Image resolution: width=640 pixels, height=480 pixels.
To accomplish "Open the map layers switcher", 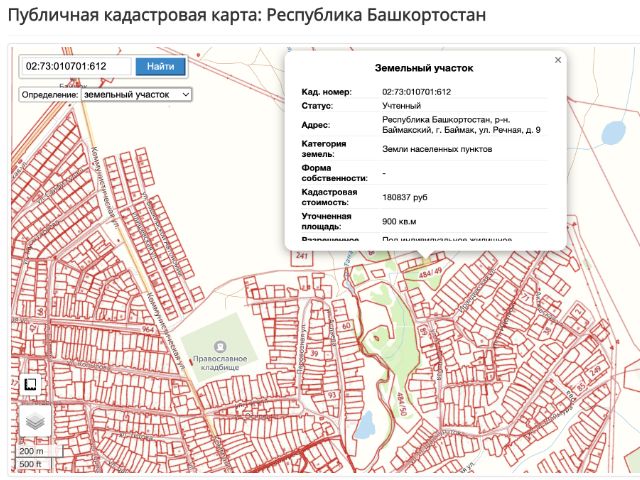I will tap(35, 421).
